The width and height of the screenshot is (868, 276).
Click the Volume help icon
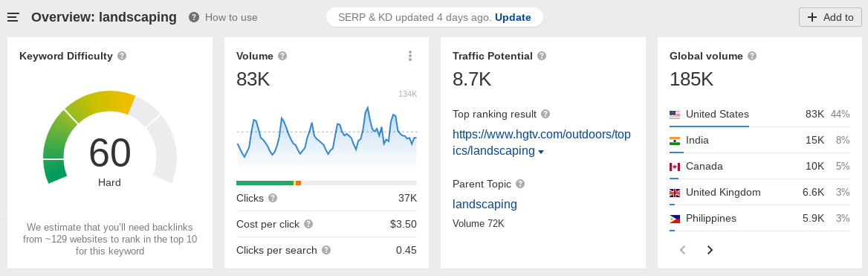(x=282, y=56)
